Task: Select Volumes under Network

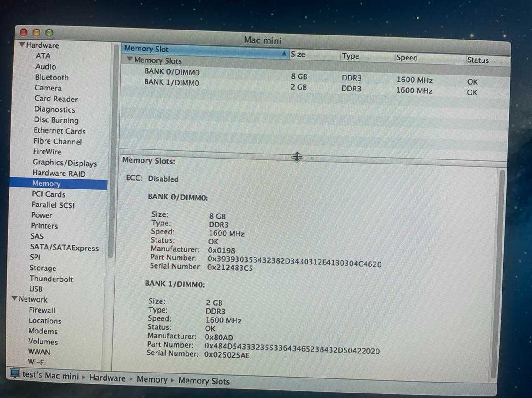Action: (x=43, y=341)
